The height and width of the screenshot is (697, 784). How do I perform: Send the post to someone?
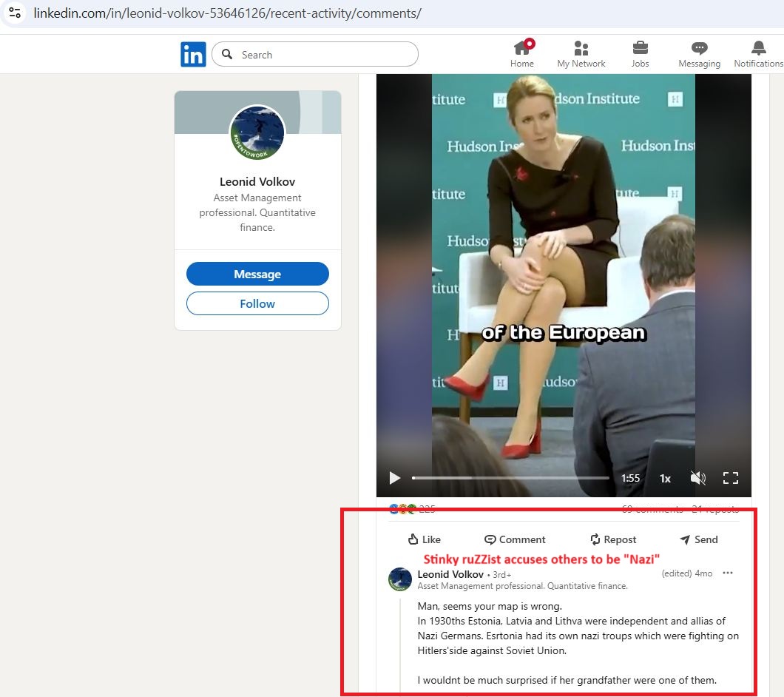[698, 539]
